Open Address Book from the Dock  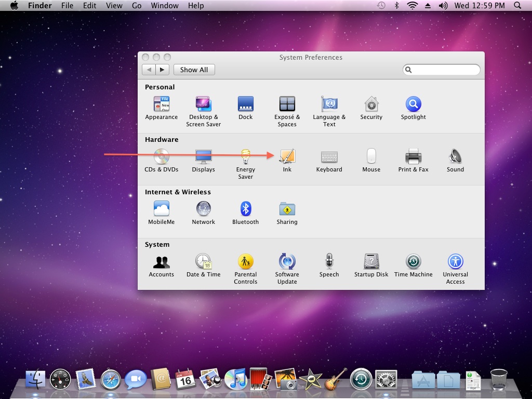click(x=161, y=379)
